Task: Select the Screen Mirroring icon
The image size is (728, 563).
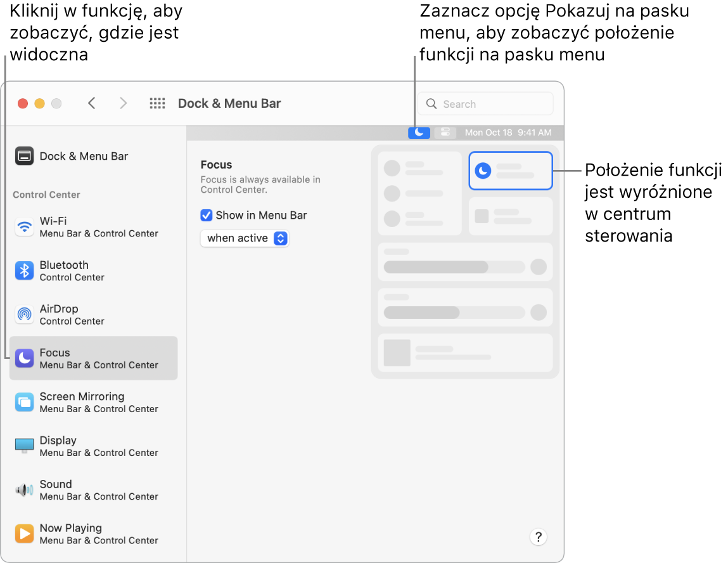Action: (24, 402)
